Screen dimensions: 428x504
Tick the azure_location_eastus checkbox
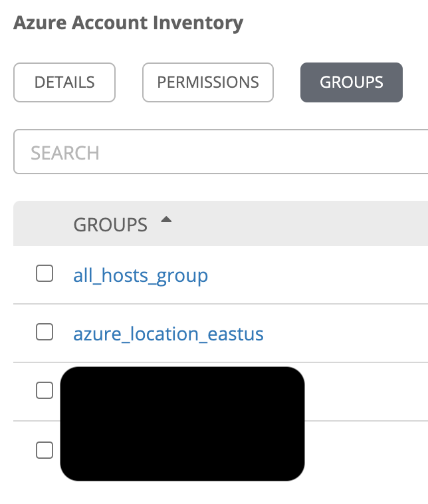[x=45, y=332]
